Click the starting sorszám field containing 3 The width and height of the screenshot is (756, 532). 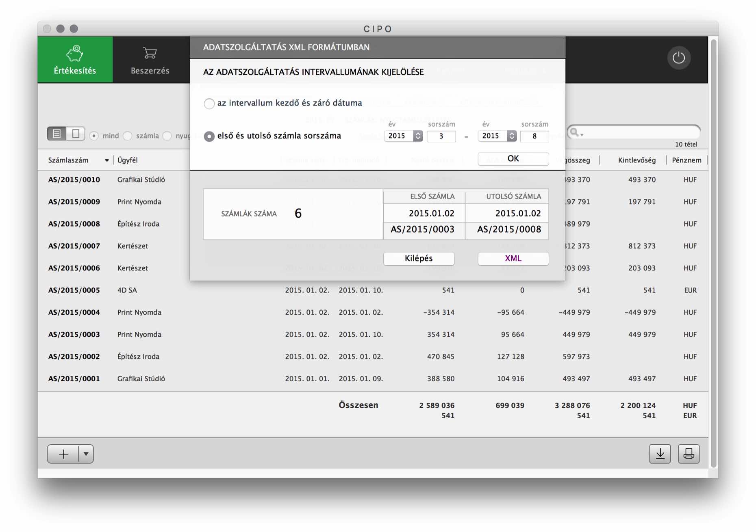[x=441, y=136]
